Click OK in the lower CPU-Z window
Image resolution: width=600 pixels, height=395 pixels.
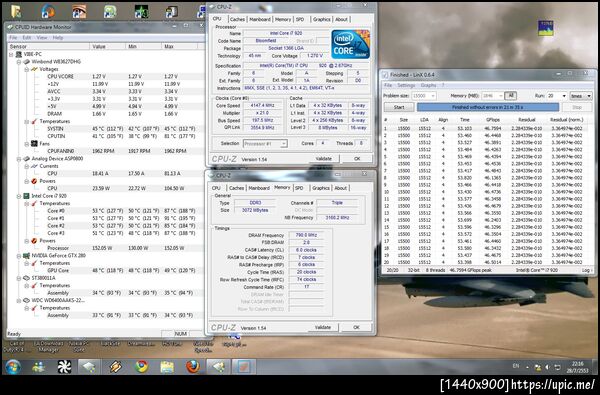click(356, 327)
